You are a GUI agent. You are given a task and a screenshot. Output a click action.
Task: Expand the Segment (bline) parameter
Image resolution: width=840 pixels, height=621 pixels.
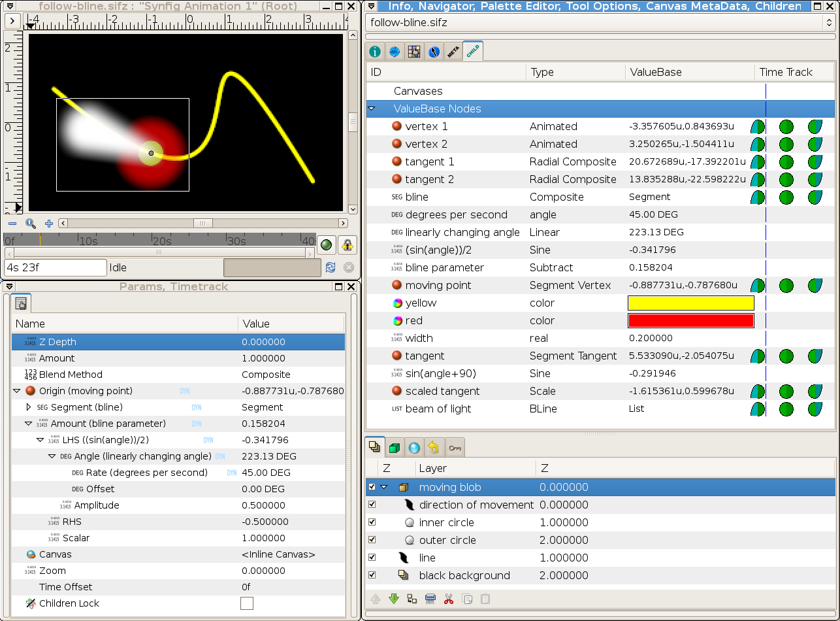[28, 407]
